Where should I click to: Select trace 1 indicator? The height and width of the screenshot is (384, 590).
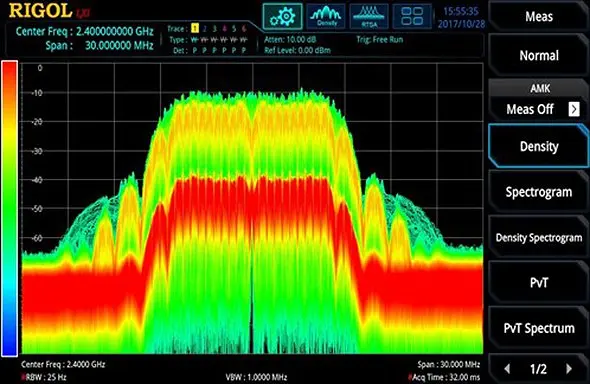pos(195,29)
